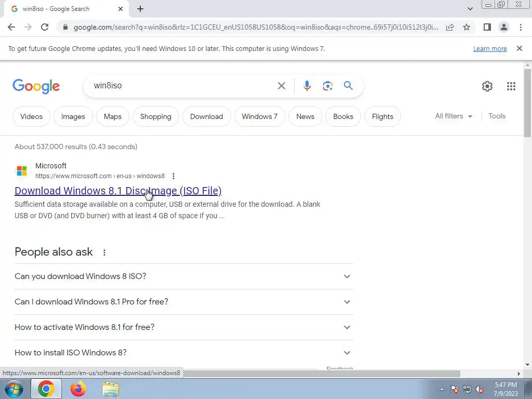
Task: Open Google quick settings gear
Action: [487, 86]
